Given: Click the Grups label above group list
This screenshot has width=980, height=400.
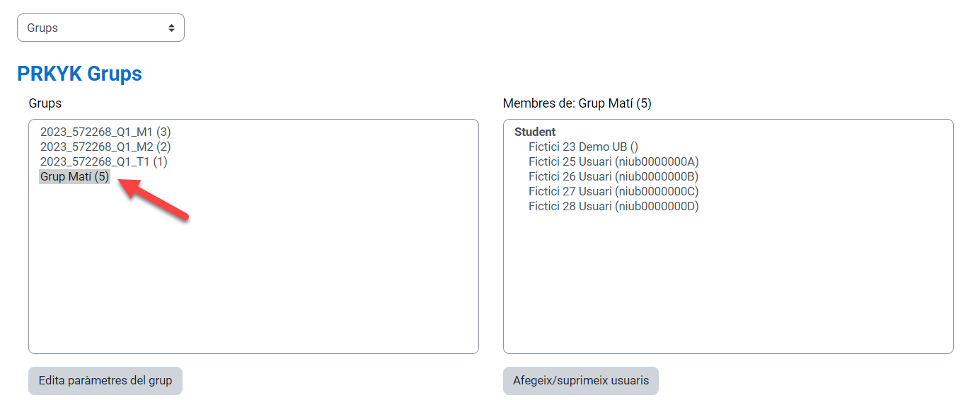Looking at the screenshot, I should pyautogui.click(x=45, y=103).
